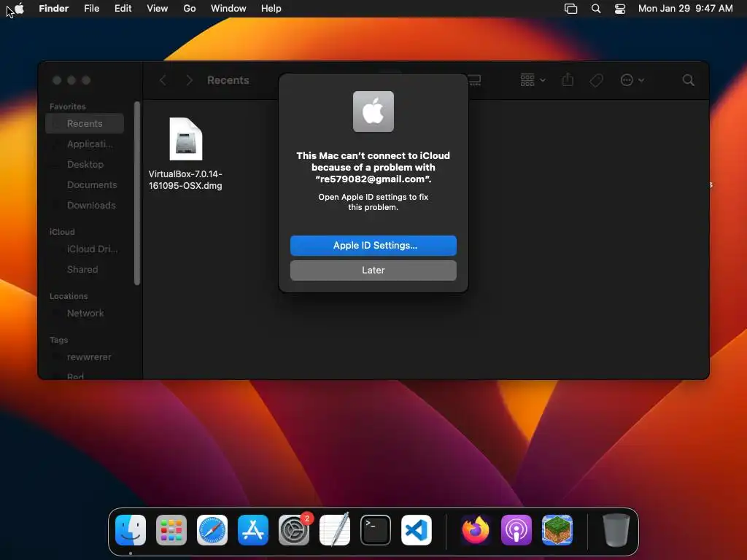Select Documents in Finder sidebar

point(85,184)
